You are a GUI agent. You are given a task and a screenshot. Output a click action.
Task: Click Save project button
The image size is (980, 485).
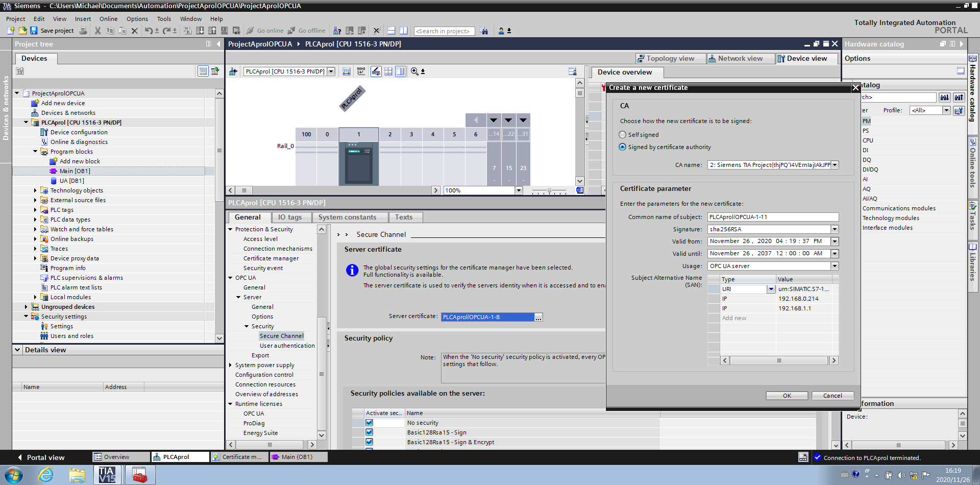click(x=52, y=31)
